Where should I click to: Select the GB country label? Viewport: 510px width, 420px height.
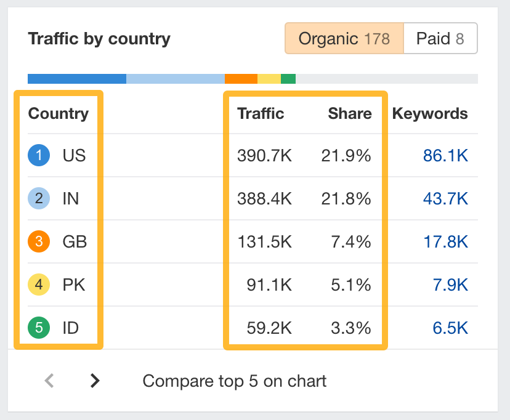(x=75, y=242)
